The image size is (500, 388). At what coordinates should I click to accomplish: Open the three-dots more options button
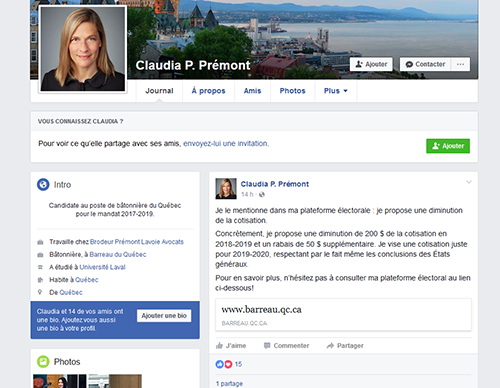click(460, 64)
